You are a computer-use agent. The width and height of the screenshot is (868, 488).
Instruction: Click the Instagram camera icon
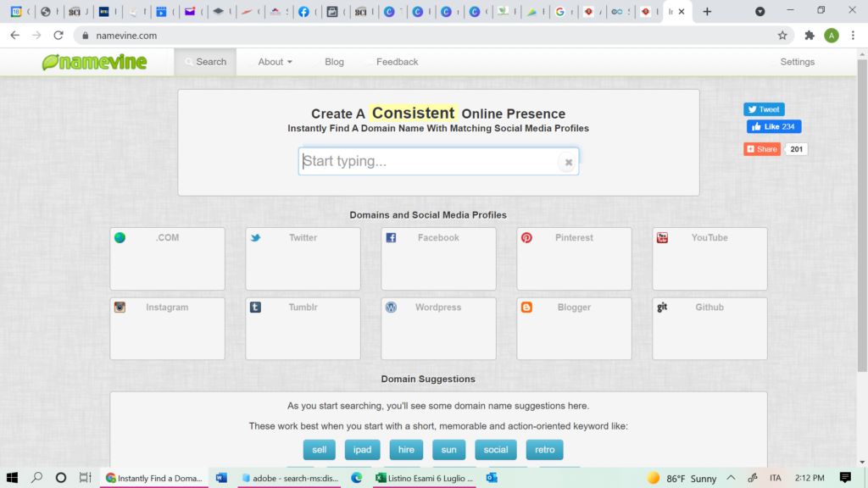point(120,307)
